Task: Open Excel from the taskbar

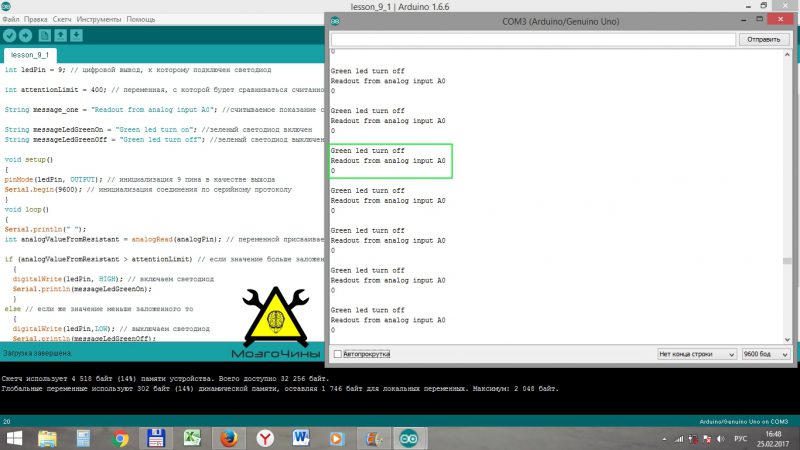Action: tap(192, 438)
